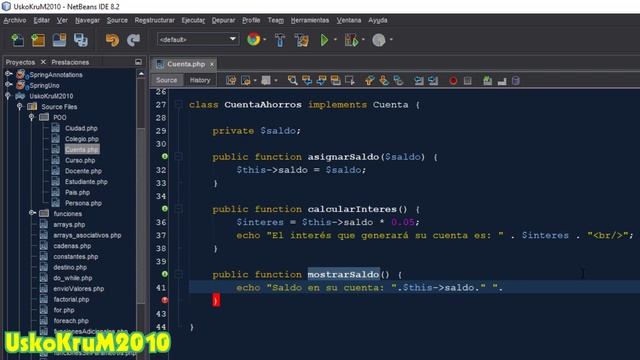The image size is (640, 360).
Task: Open the Herramientas menu
Action: tap(310, 20)
